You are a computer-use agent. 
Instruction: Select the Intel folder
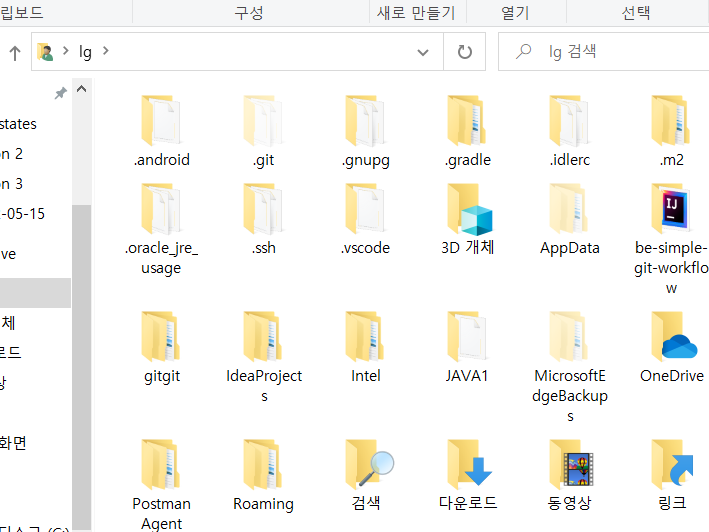tap(365, 347)
